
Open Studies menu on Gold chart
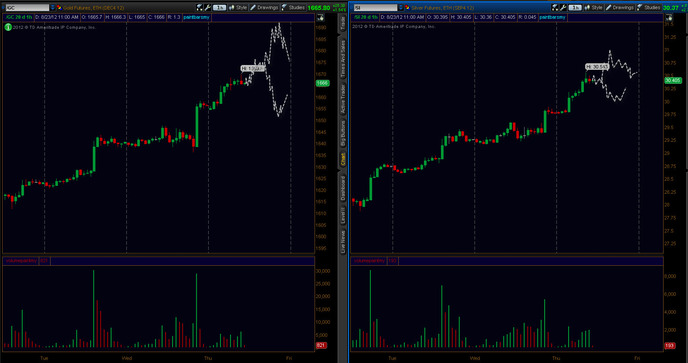coord(294,8)
